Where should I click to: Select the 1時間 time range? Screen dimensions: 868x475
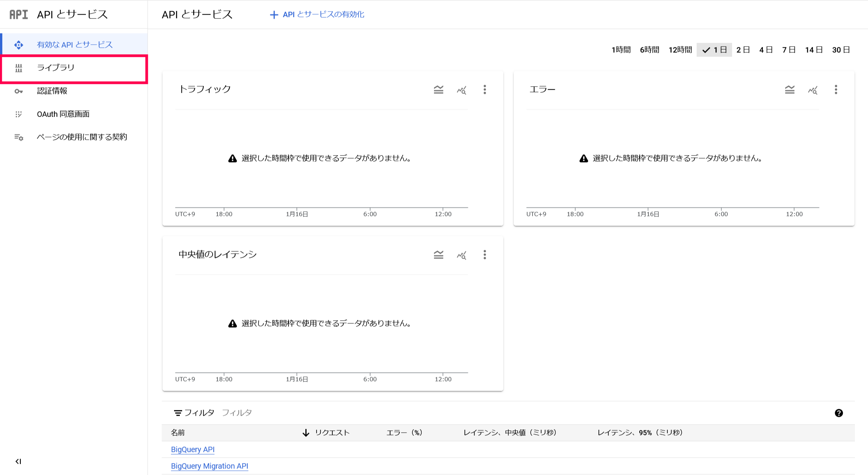point(621,49)
